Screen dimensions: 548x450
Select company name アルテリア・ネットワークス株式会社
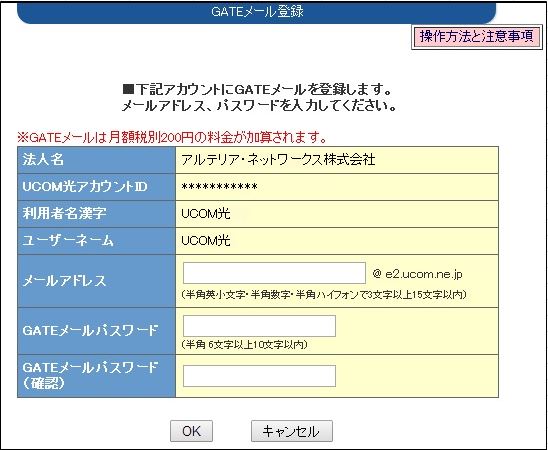pos(278,160)
